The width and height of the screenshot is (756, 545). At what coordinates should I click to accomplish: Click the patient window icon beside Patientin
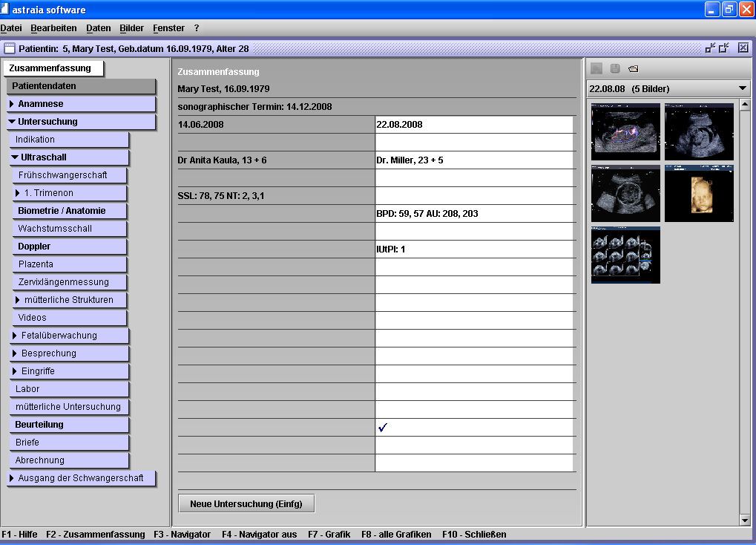point(10,48)
